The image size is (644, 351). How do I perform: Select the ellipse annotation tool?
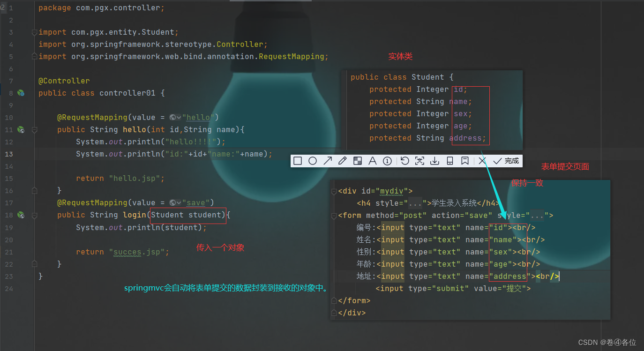pos(313,161)
